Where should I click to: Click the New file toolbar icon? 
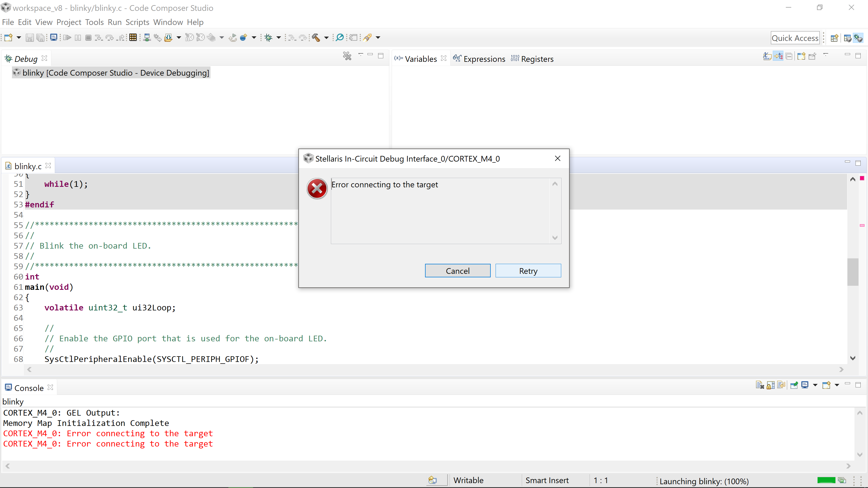coord(8,37)
